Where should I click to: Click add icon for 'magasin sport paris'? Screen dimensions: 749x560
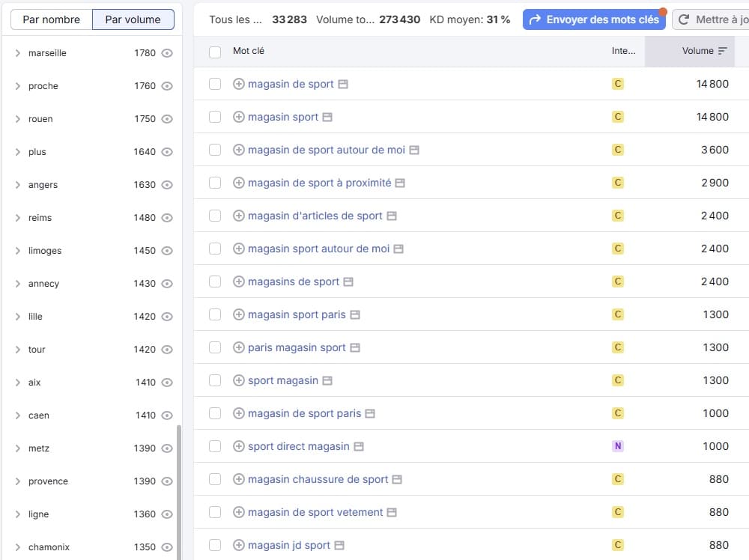239,314
